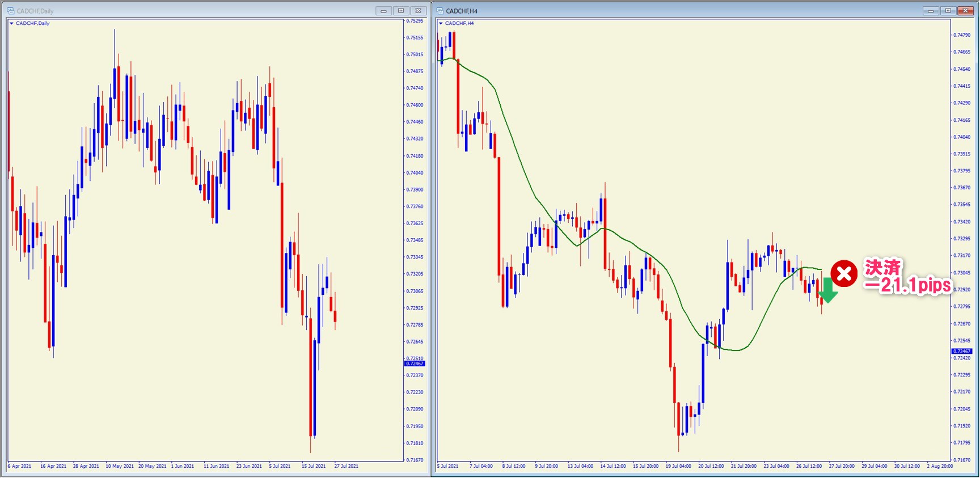Image resolution: width=980 pixels, height=478 pixels.
Task: Click time label 26 Jul 12:00 on H4 chart
Action: [x=809, y=466]
